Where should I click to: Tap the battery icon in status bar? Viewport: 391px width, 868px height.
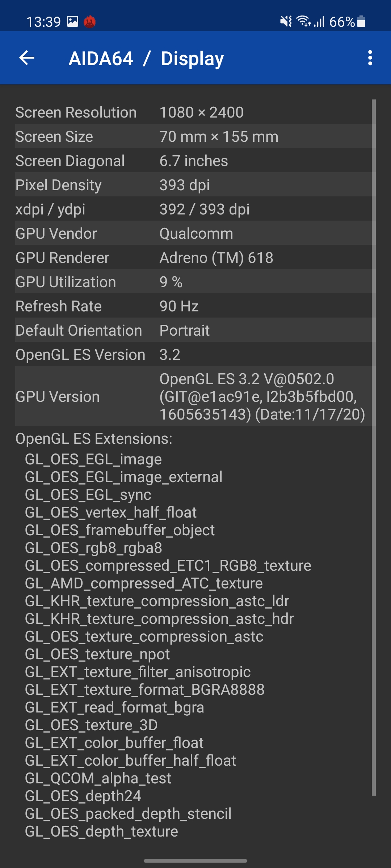point(361,22)
